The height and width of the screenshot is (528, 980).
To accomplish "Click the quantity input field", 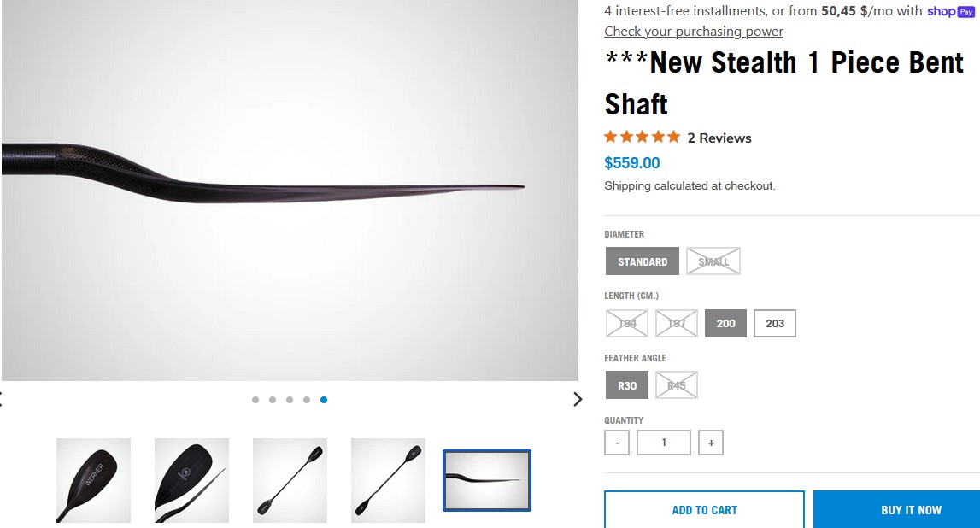I will (664, 443).
